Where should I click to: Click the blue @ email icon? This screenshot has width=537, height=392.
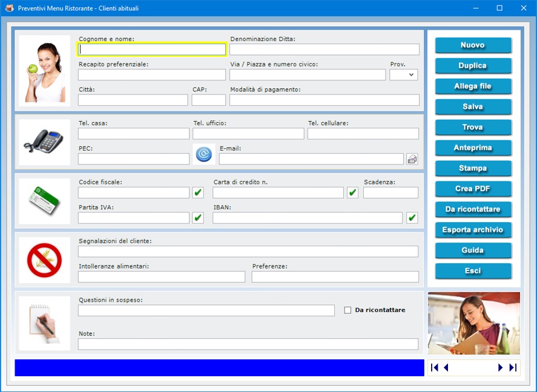coord(204,154)
